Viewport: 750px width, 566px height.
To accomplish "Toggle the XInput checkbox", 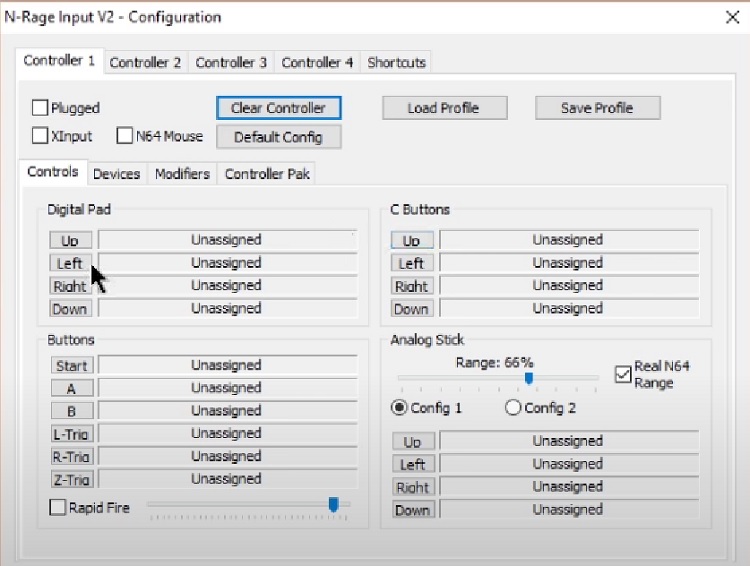I will (x=41, y=136).
